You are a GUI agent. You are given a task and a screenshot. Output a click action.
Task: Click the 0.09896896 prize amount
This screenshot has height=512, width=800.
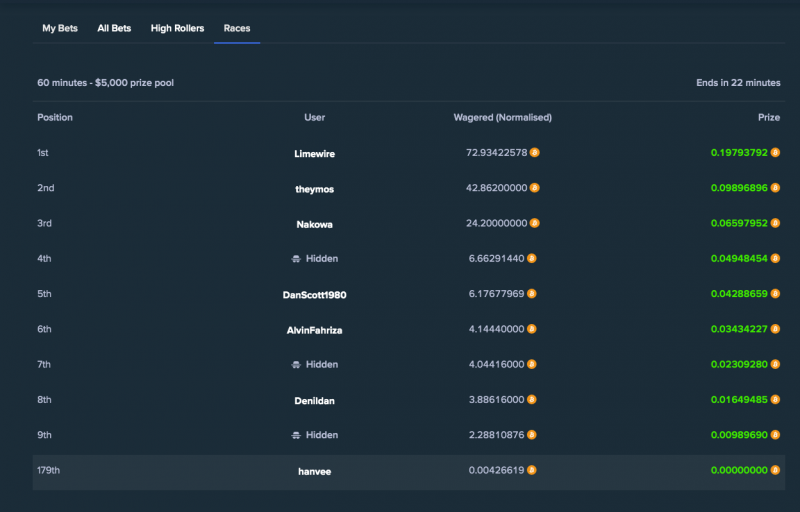pyautogui.click(x=739, y=188)
